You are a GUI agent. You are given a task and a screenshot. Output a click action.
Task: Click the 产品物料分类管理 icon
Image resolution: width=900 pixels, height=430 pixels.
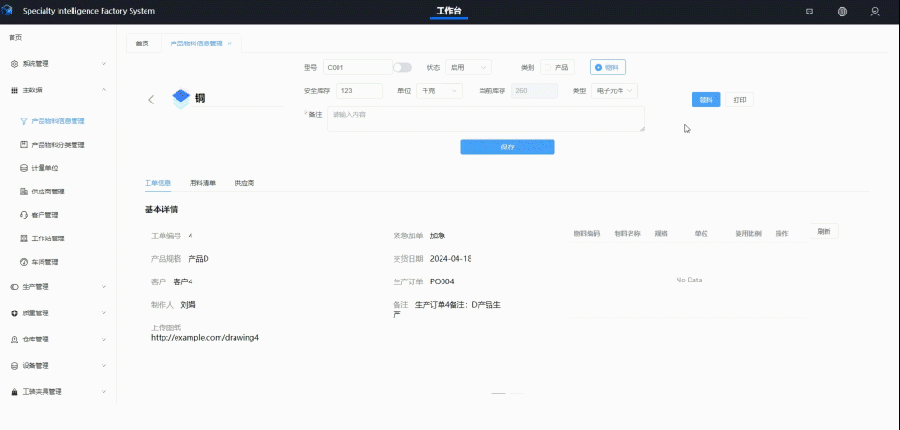(x=24, y=145)
